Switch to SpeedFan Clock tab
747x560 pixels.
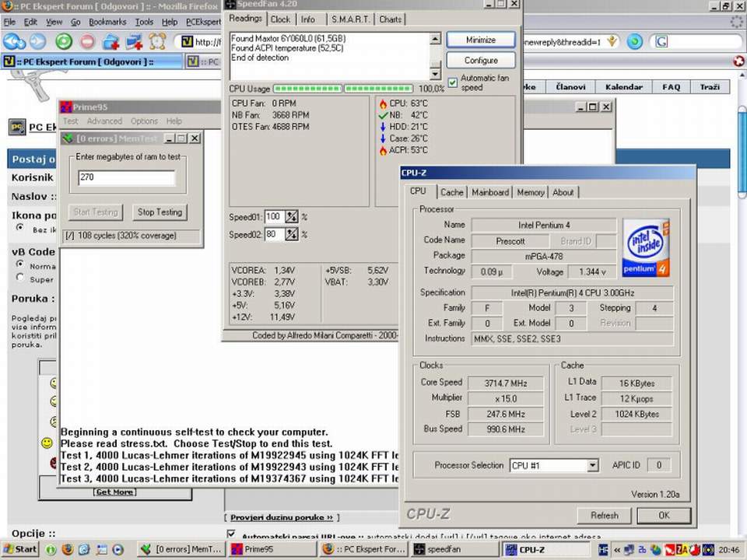280,19
